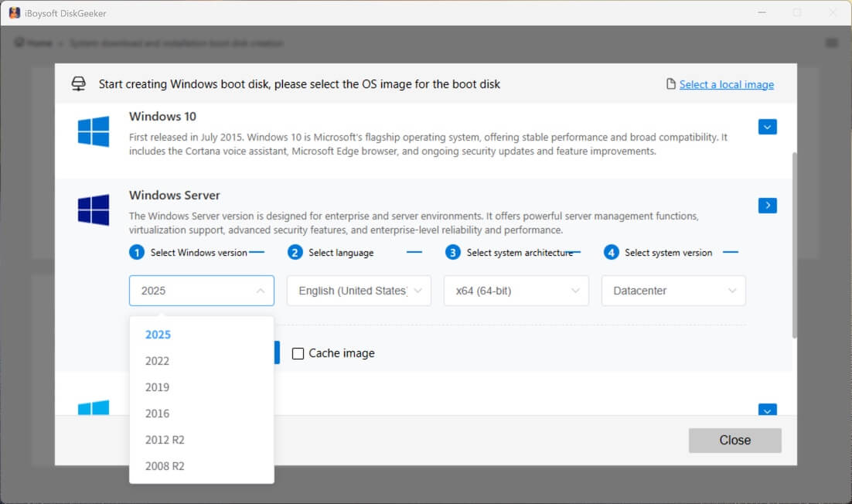Click step badge 4 Select system version
The width and height of the screenshot is (852, 504).
(612, 252)
